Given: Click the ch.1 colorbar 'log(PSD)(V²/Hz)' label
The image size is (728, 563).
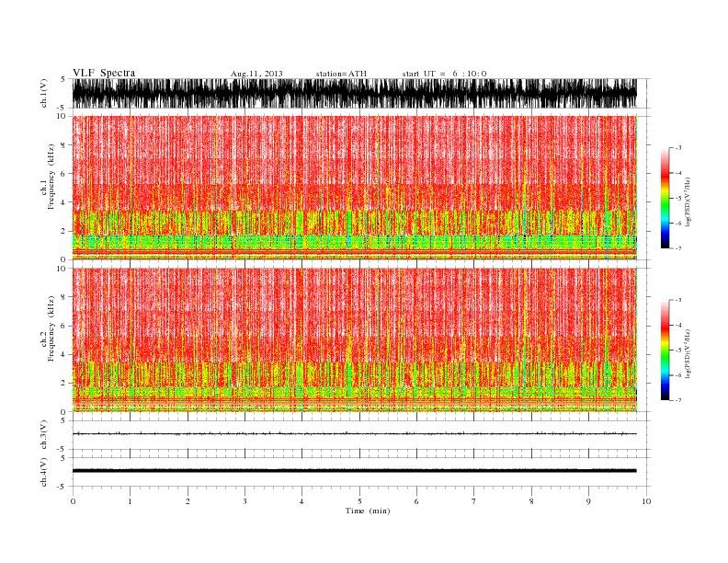Looking at the screenshot, I should click(688, 201).
